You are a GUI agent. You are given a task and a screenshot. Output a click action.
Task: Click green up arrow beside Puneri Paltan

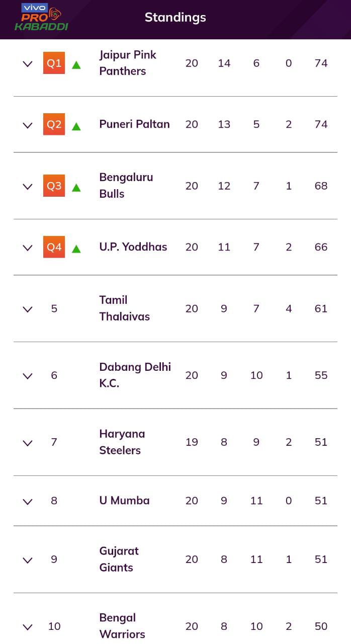(x=76, y=126)
